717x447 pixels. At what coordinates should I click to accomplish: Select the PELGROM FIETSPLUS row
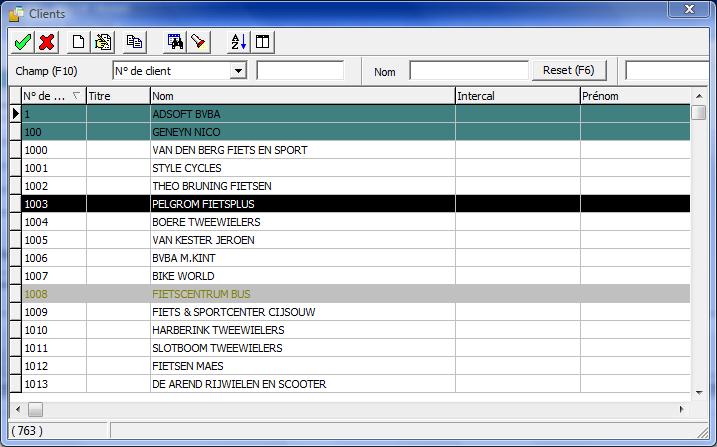(x=356, y=204)
